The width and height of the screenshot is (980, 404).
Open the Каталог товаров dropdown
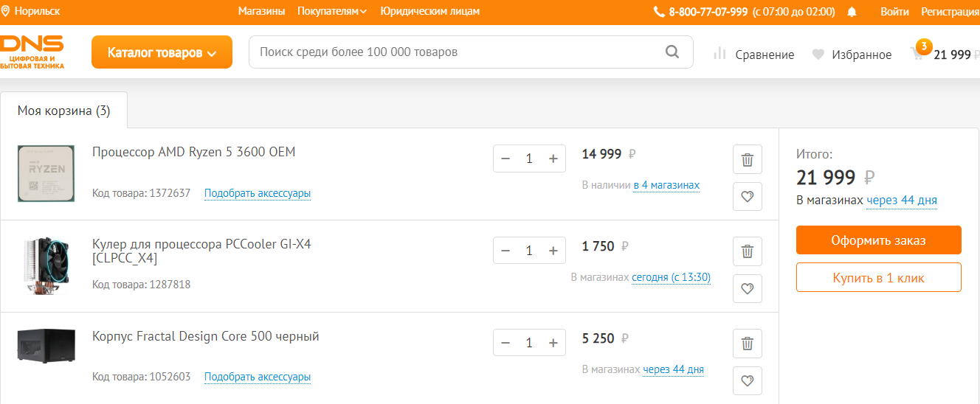[x=162, y=52]
